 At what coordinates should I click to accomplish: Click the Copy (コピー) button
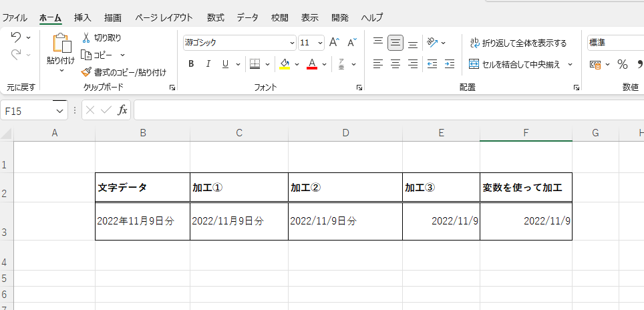pyautogui.click(x=96, y=55)
